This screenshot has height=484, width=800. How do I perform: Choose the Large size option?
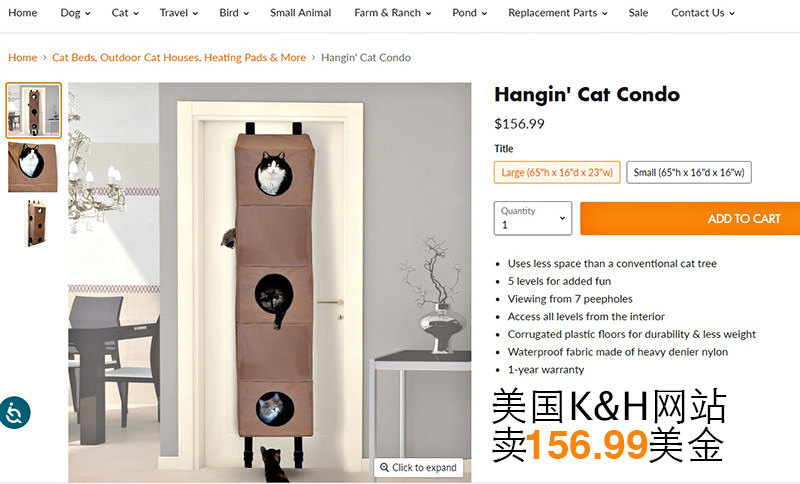coord(557,172)
